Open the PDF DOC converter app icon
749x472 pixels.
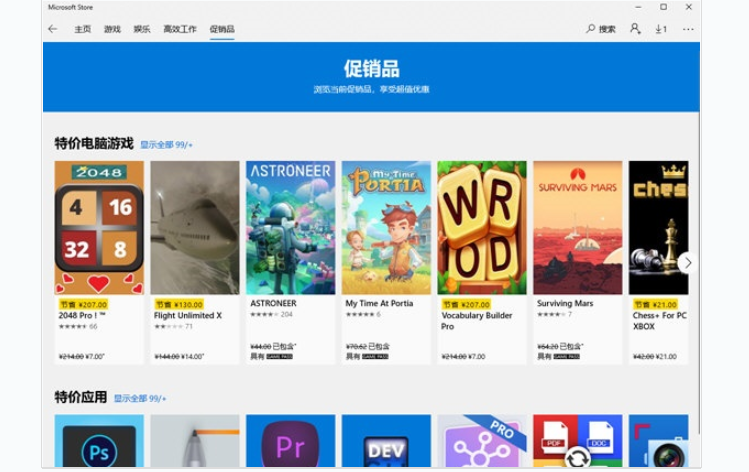578,441
